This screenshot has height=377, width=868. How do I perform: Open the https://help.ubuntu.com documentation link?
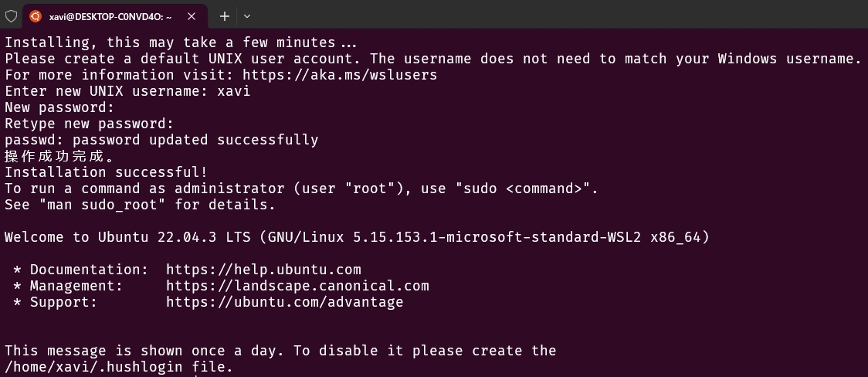263,270
